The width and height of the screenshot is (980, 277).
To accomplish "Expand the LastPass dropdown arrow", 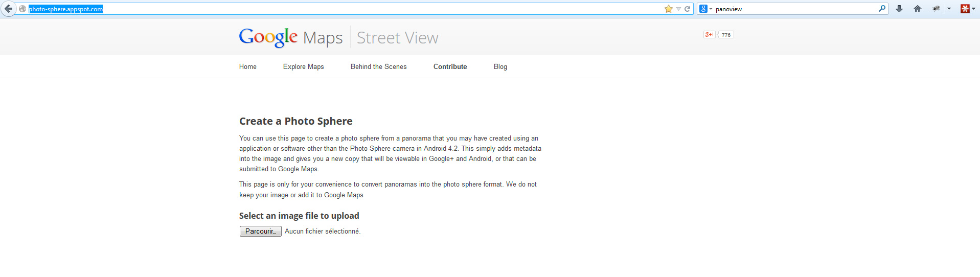I will (x=973, y=9).
